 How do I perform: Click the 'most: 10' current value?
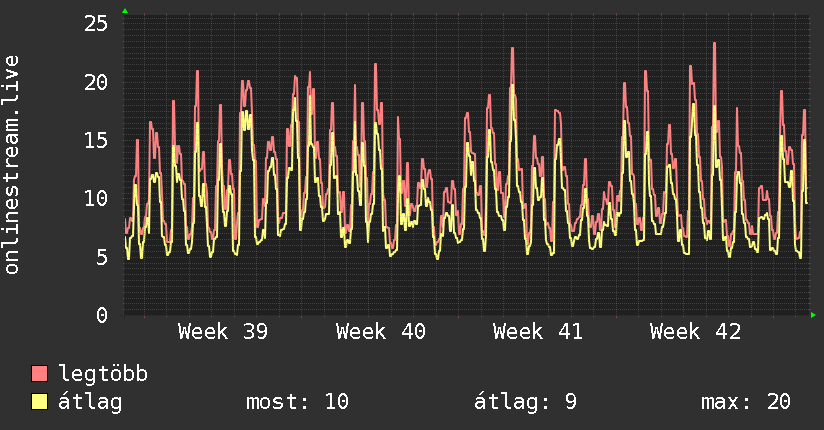pyautogui.click(x=297, y=402)
